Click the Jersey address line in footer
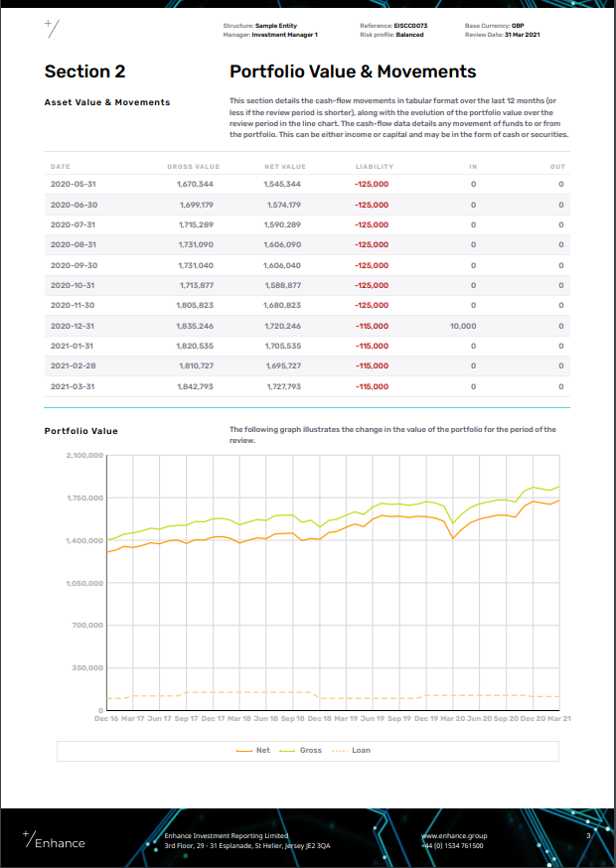Screen dimensions: 616x868 (247, 846)
